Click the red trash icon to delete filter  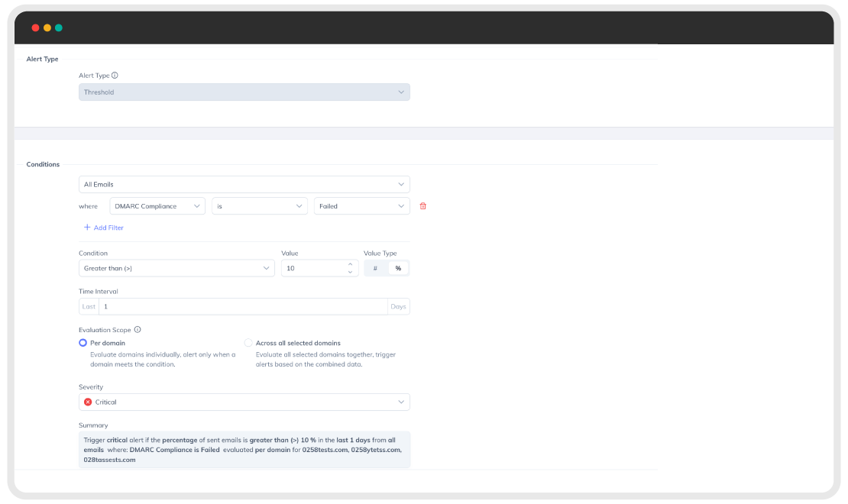click(x=423, y=206)
